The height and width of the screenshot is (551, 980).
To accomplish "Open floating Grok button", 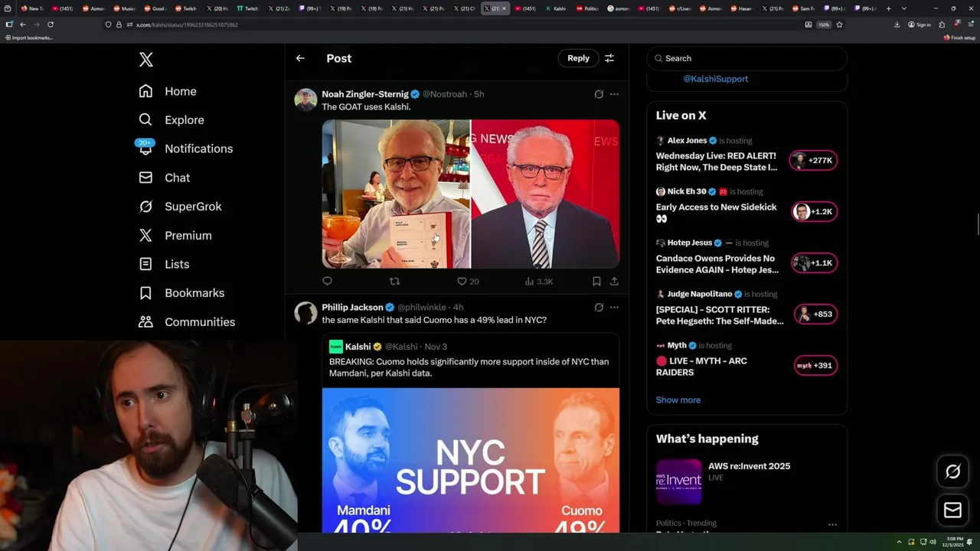I will [x=952, y=471].
